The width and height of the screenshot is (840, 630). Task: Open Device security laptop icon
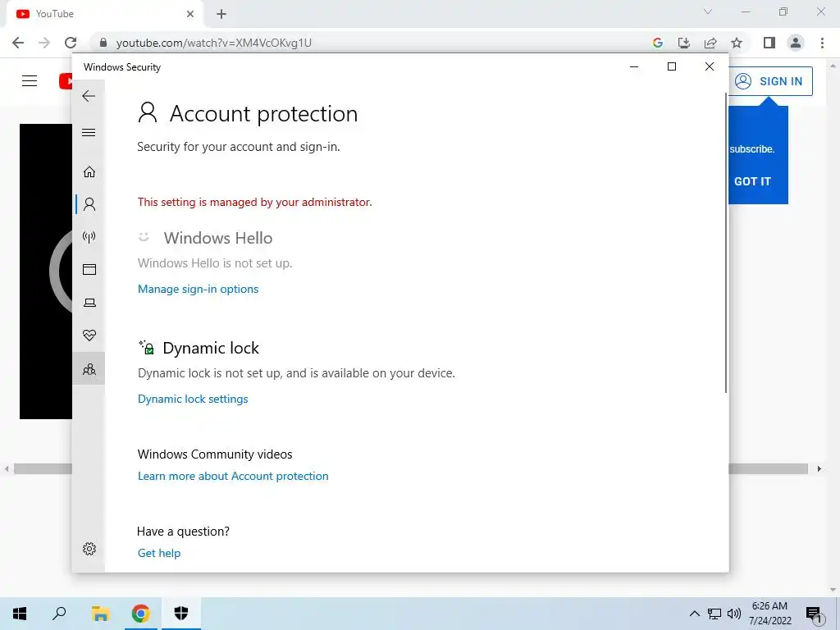click(x=89, y=303)
